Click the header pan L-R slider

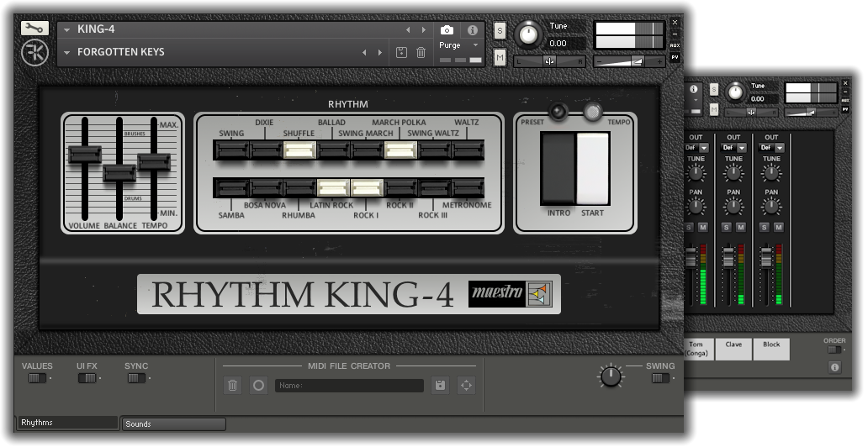[x=549, y=61]
